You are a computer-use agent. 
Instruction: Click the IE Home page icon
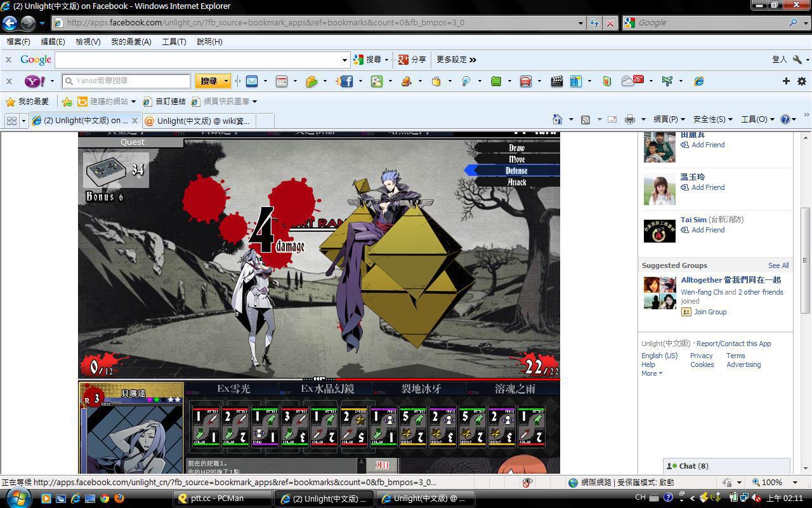point(558,119)
